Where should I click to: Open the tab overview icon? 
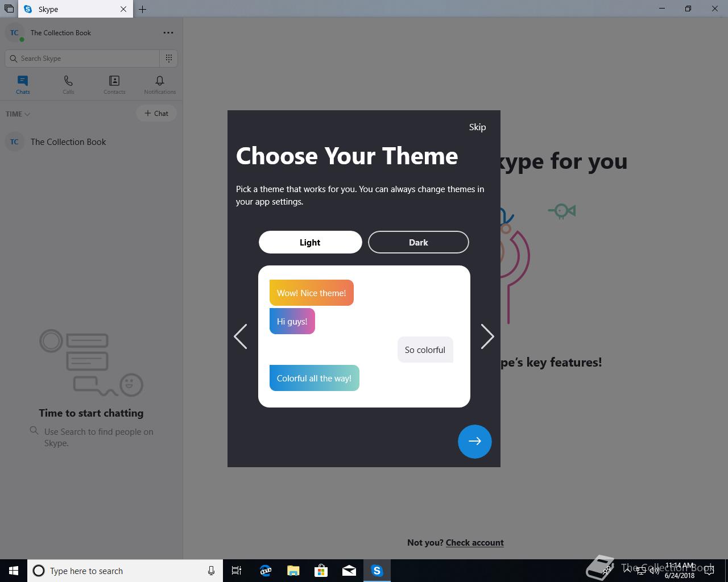9,9
